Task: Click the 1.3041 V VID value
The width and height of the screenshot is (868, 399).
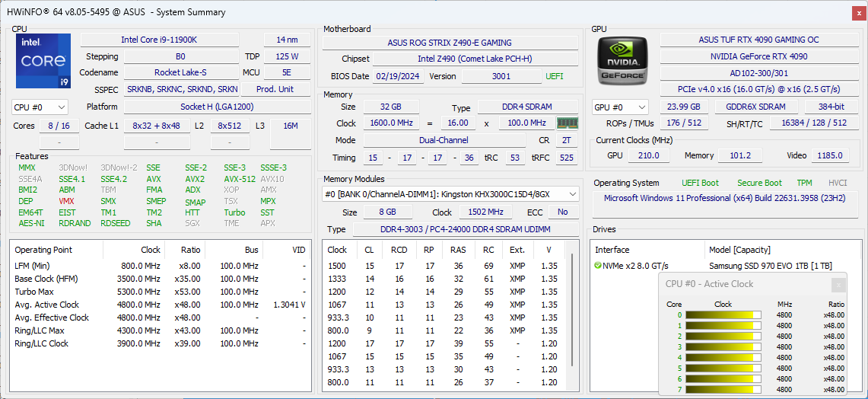Action: [290, 305]
